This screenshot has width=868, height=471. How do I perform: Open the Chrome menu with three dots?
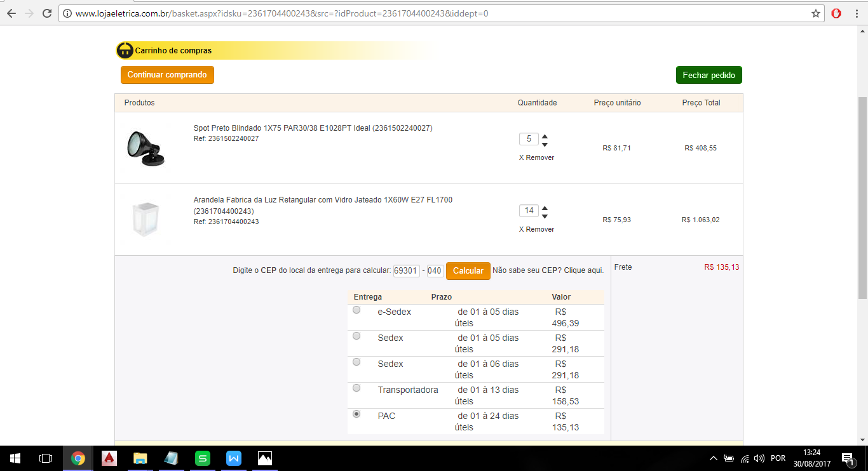coord(856,13)
